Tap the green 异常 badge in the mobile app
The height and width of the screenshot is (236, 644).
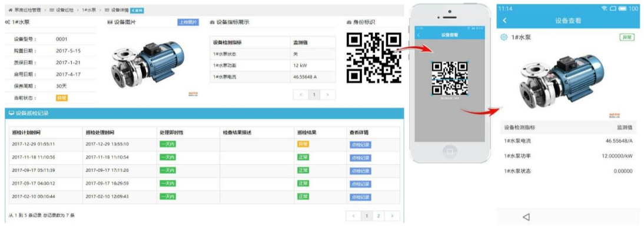click(x=626, y=37)
